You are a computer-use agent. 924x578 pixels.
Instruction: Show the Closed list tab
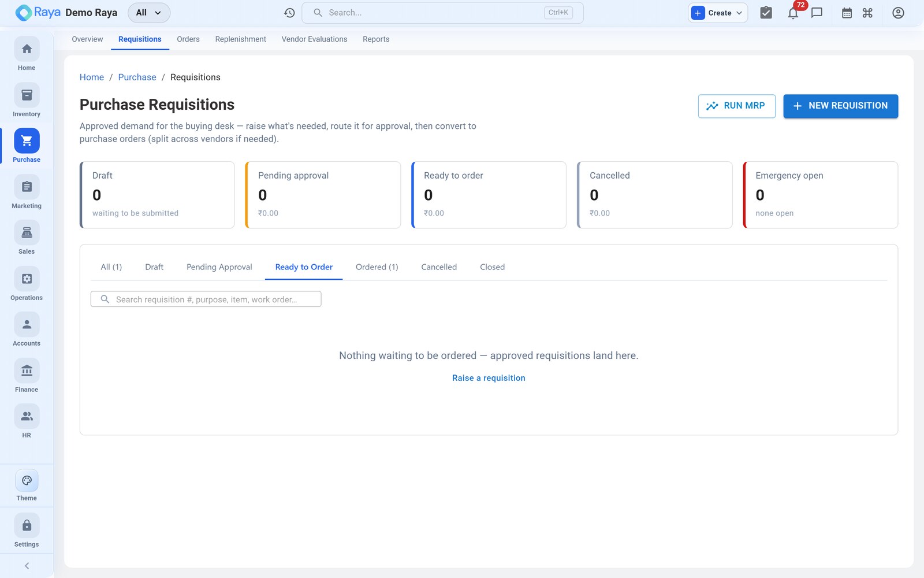click(492, 267)
